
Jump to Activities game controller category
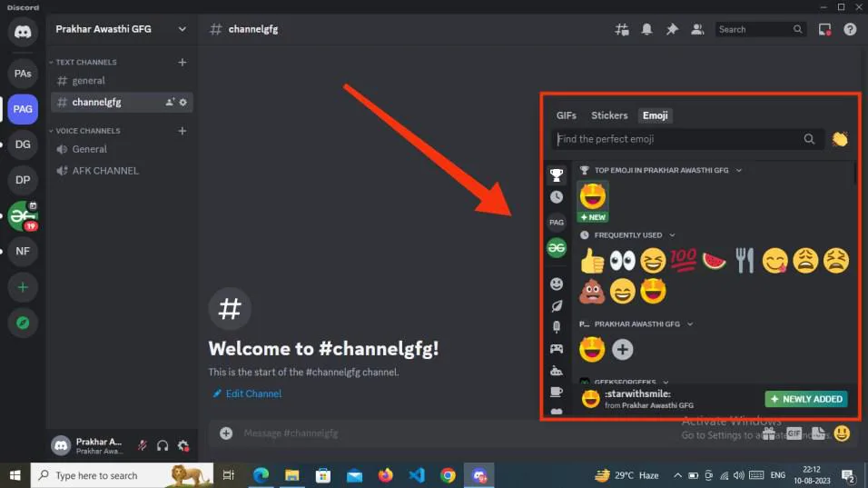[x=557, y=348]
